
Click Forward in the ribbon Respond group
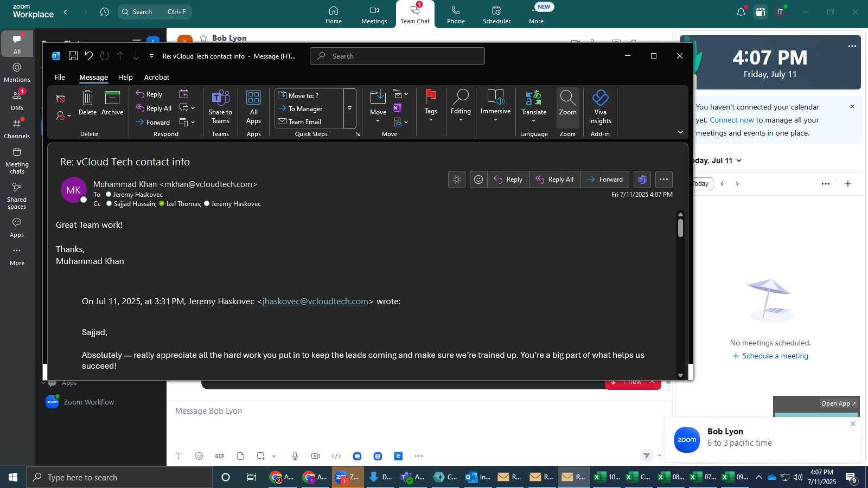tap(152, 122)
